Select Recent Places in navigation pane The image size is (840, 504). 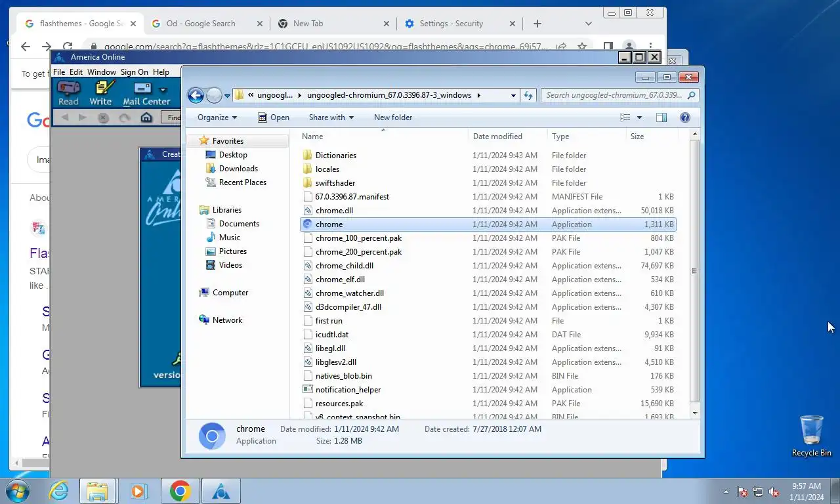tap(243, 182)
